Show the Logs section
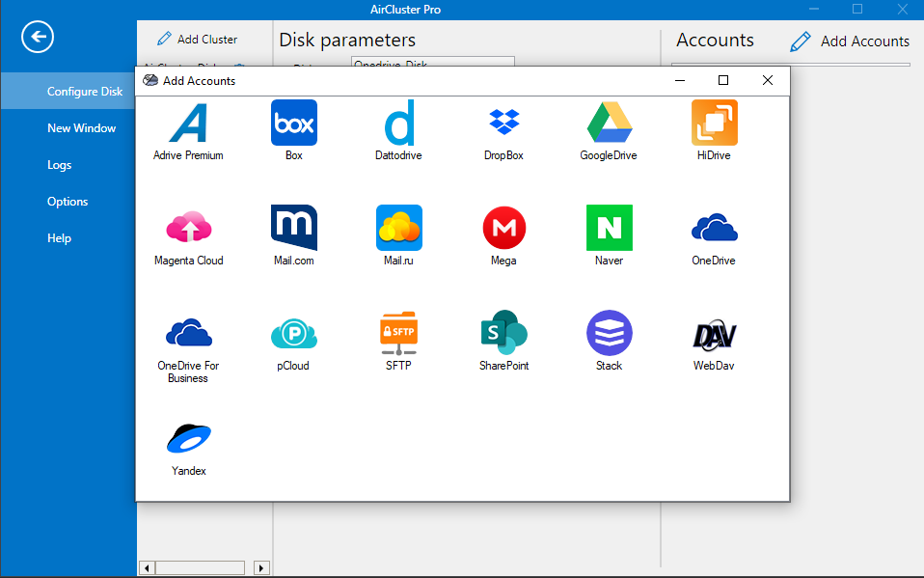This screenshot has height=578, width=924. click(60, 165)
